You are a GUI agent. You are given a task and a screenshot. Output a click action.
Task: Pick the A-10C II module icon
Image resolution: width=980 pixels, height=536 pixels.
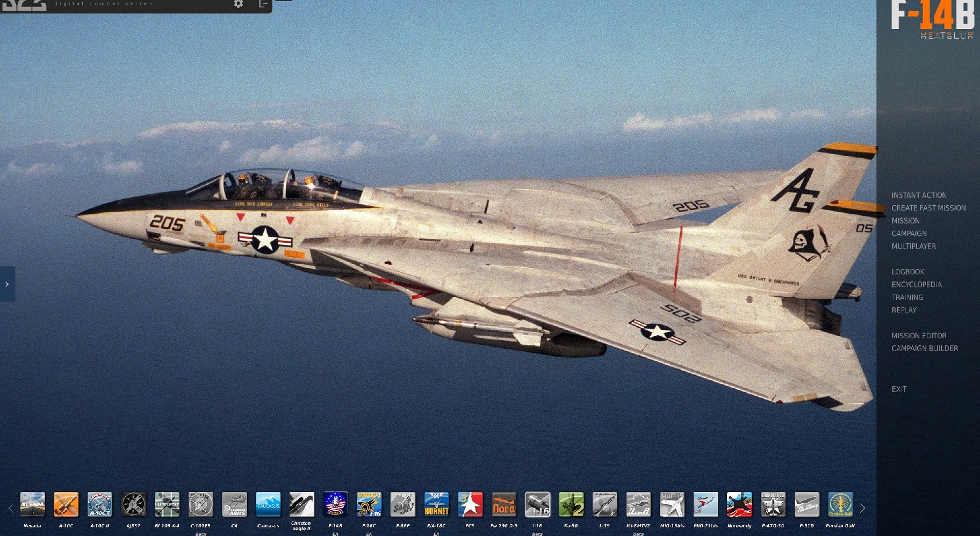[100, 505]
